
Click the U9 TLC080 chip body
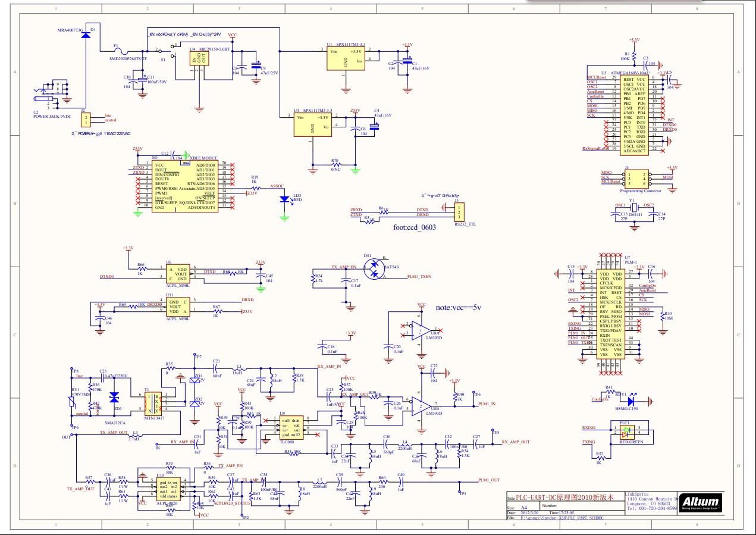point(290,427)
